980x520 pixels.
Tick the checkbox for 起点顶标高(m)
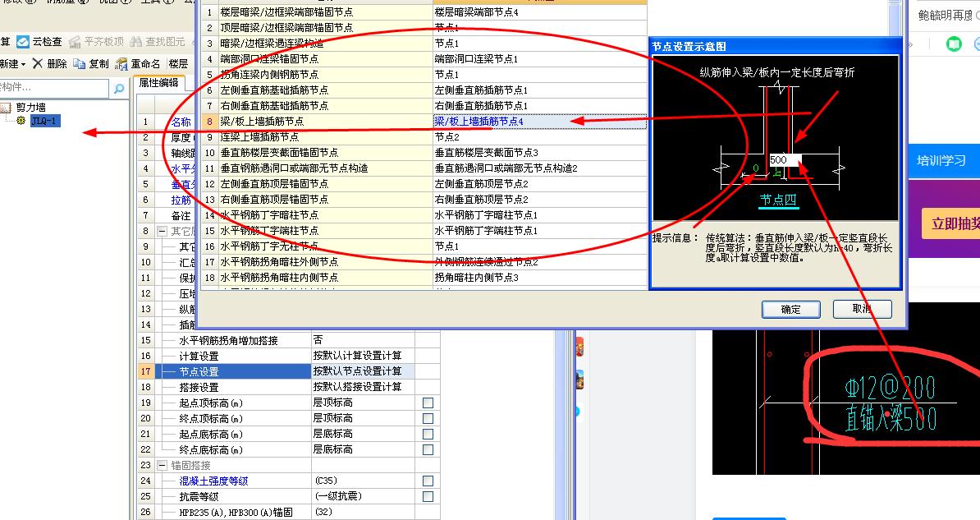click(428, 403)
